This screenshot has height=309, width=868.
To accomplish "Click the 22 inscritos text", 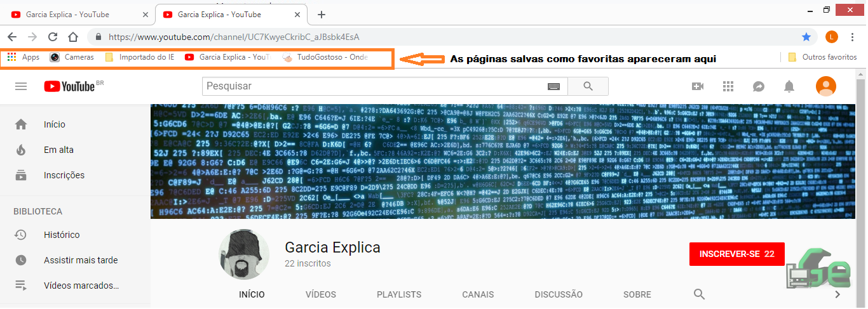I will point(308,263).
